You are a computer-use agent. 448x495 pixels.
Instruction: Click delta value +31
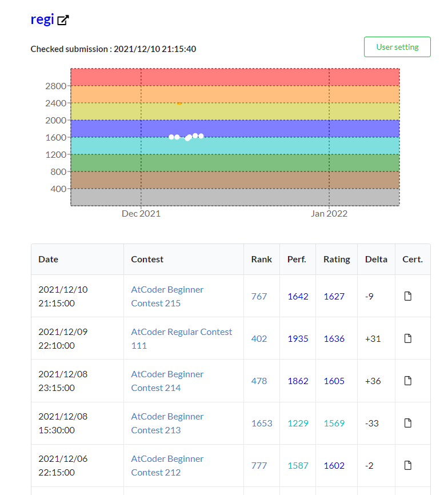coord(373,339)
